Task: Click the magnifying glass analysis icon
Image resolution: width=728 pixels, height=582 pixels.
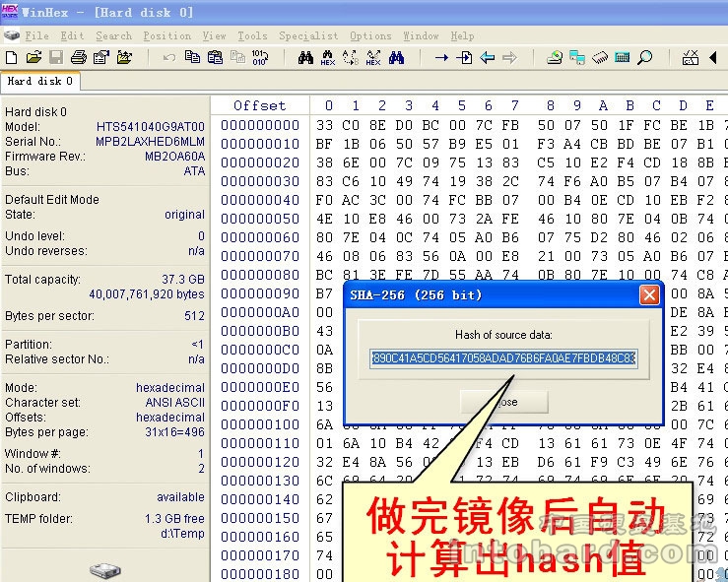Action: [644, 58]
